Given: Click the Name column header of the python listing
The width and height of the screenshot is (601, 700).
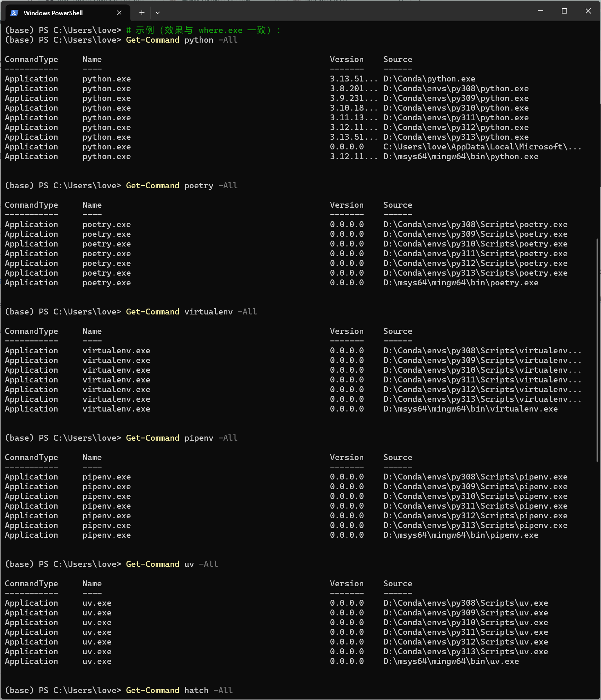Looking at the screenshot, I should pyautogui.click(x=92, y=59).
